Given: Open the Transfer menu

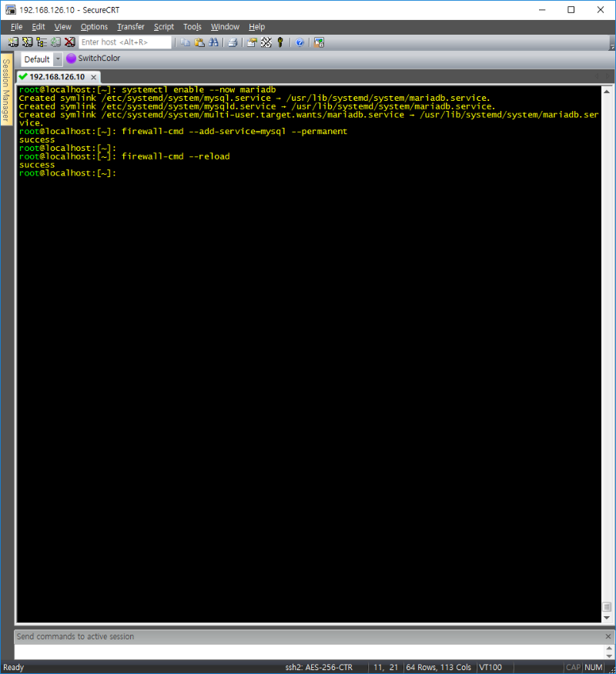Looking at the screenshot, I should [x=130, y=27].
